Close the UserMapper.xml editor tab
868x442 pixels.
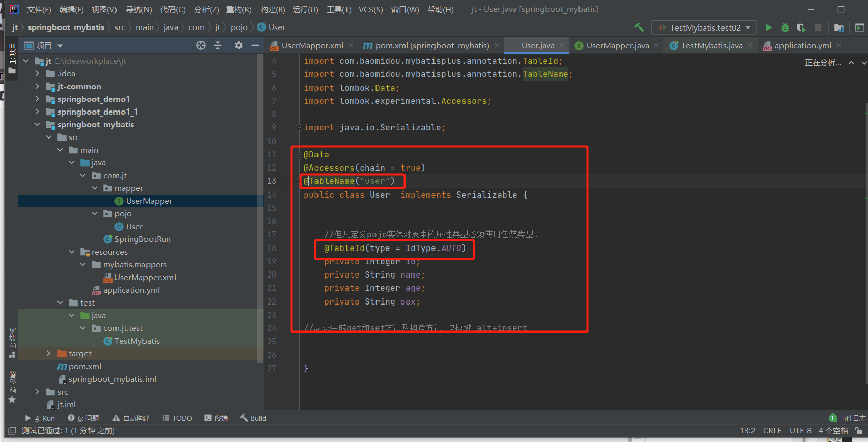351,45
